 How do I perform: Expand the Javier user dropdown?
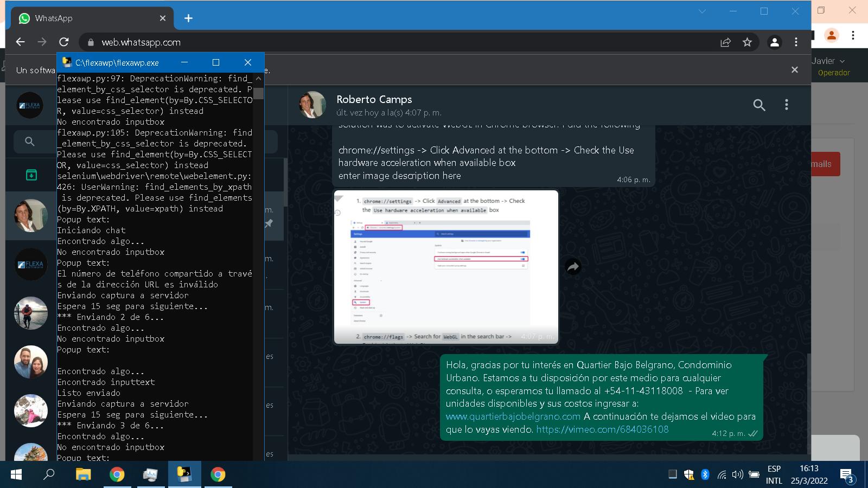click(x=828, y=61)
